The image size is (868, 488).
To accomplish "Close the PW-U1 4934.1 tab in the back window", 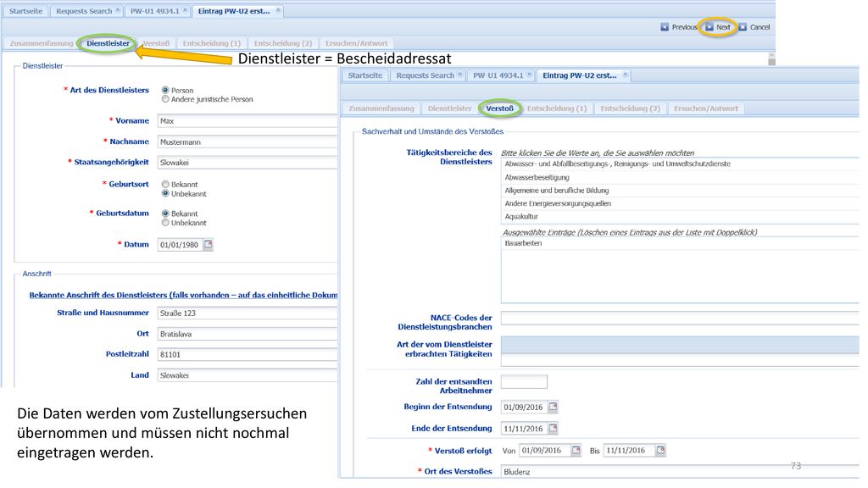I will click(185, 10).
